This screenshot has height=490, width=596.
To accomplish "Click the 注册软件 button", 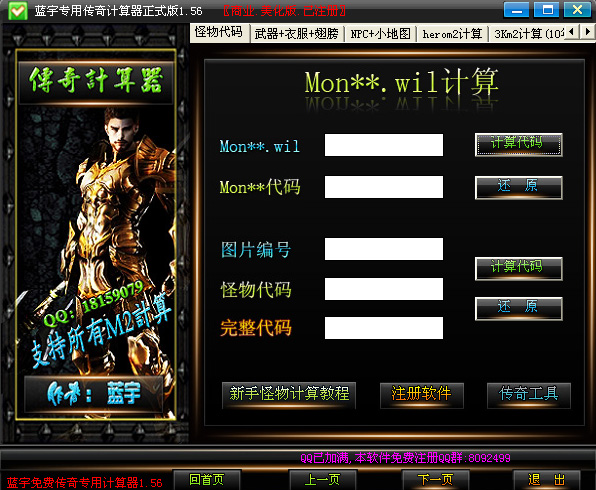I will (422, 395).
